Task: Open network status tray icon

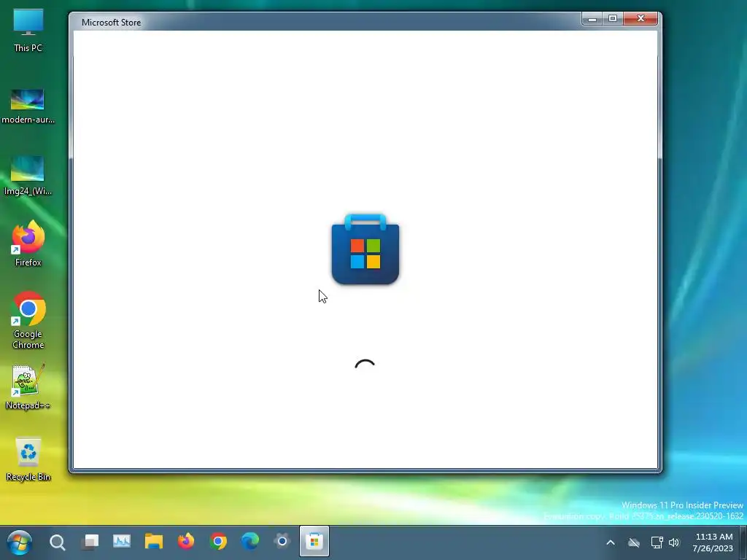Action: [657, 542]
